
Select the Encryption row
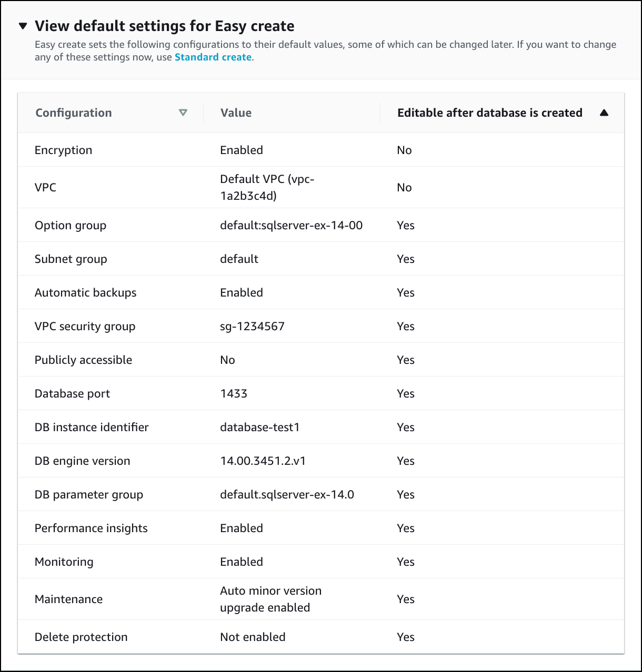(x=63, y=150)
